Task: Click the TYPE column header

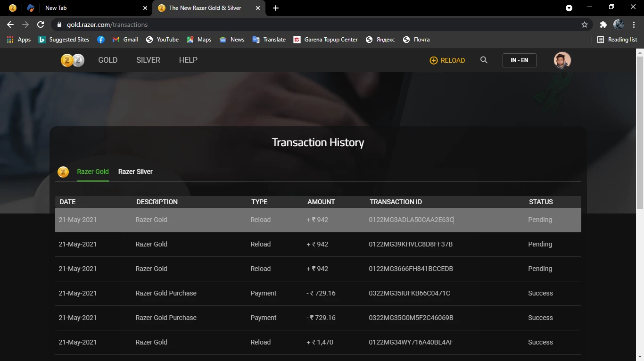Action: pos(259,202)
